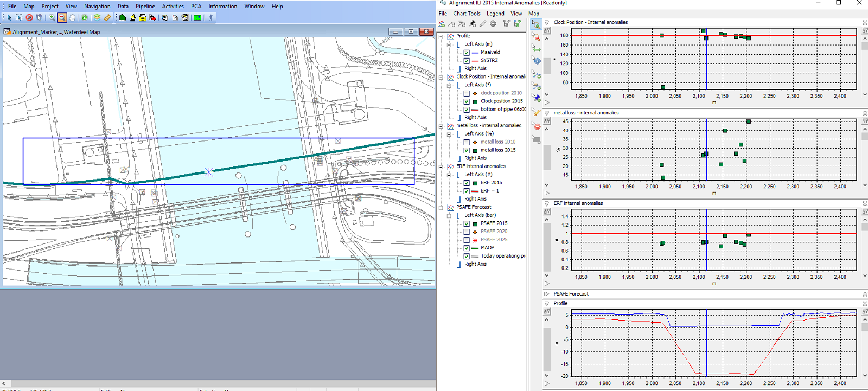
Task: Click the map window horizontal scrollbar
Action: coord(217,383)
